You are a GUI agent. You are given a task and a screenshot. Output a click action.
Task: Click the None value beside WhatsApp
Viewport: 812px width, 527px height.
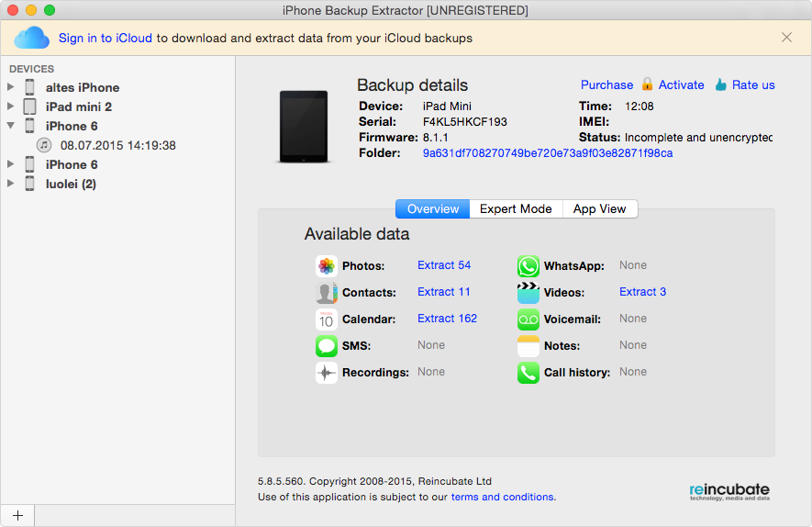[x=633, y=264]
